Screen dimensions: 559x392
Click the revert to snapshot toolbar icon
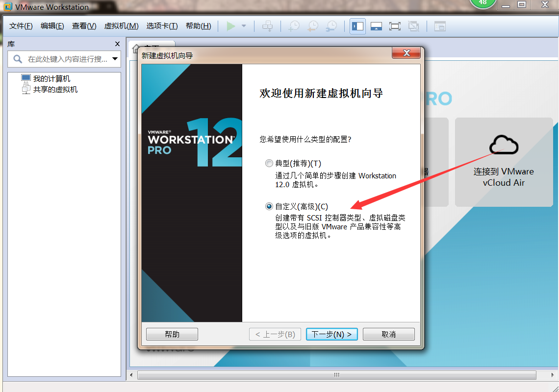313,26
